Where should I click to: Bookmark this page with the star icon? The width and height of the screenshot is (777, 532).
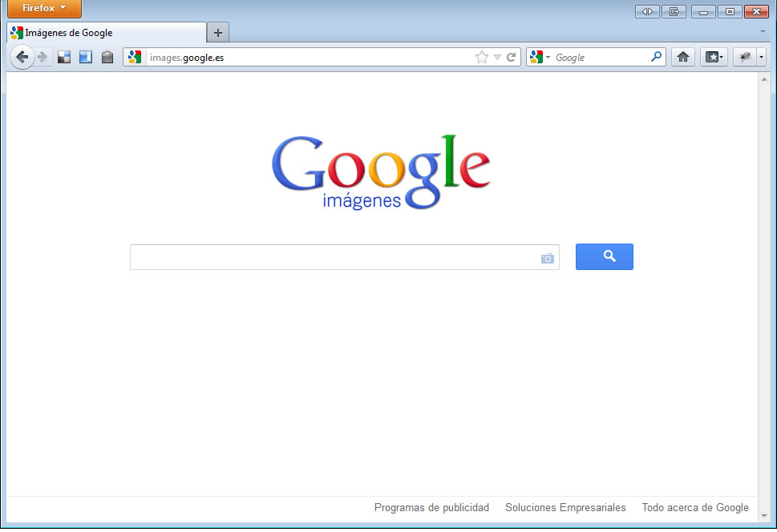coord(481,58)
